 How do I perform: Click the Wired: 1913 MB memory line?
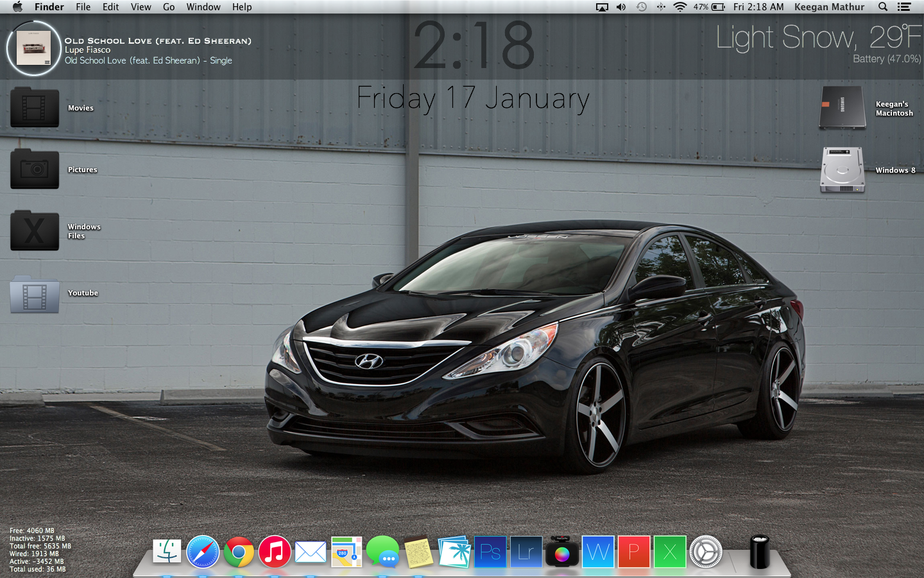pos(34,554)
